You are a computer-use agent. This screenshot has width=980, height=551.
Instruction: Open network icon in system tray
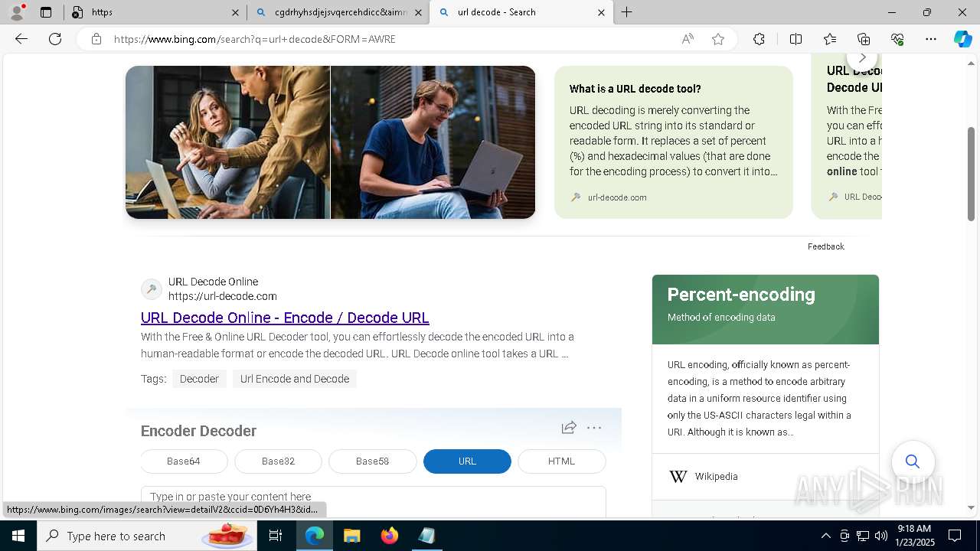click(x=863, y=536)
